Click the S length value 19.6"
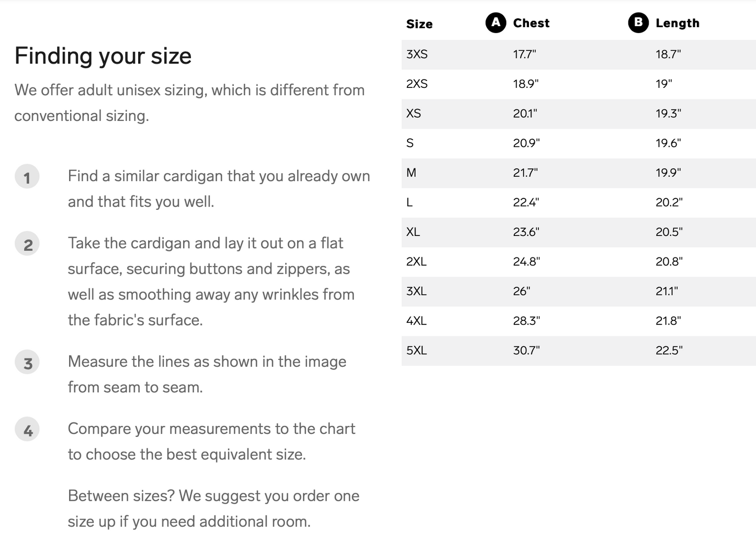 668,143
